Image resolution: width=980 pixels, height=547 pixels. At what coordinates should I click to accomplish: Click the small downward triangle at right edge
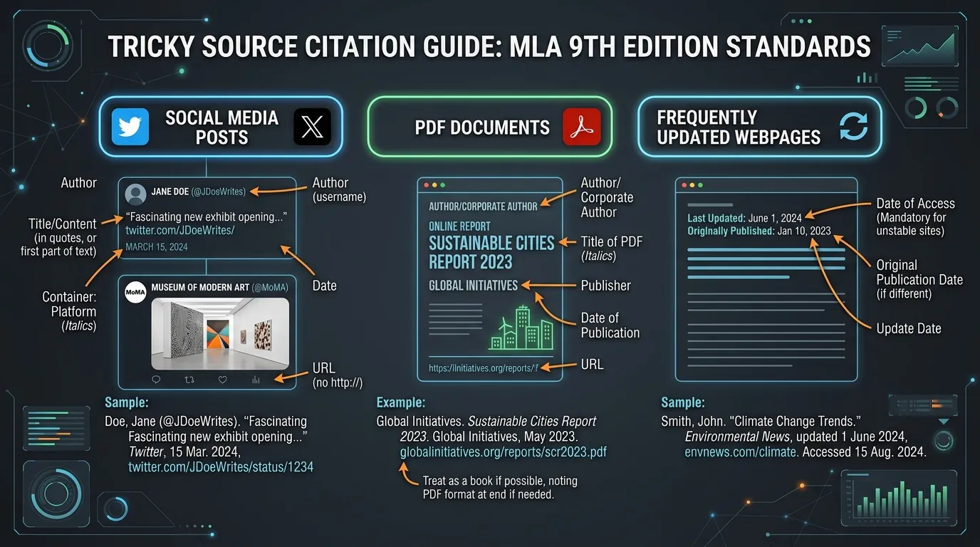[944, 422]
